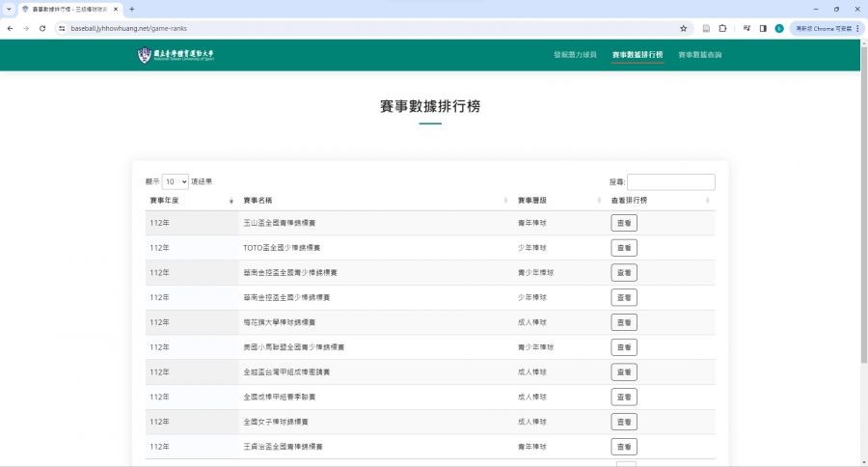The height and width of the screenshot is (467, 868).
Task: Click 查看 for 玉山盃全國青棒錦標賽
Action: [x=624, y=223]
